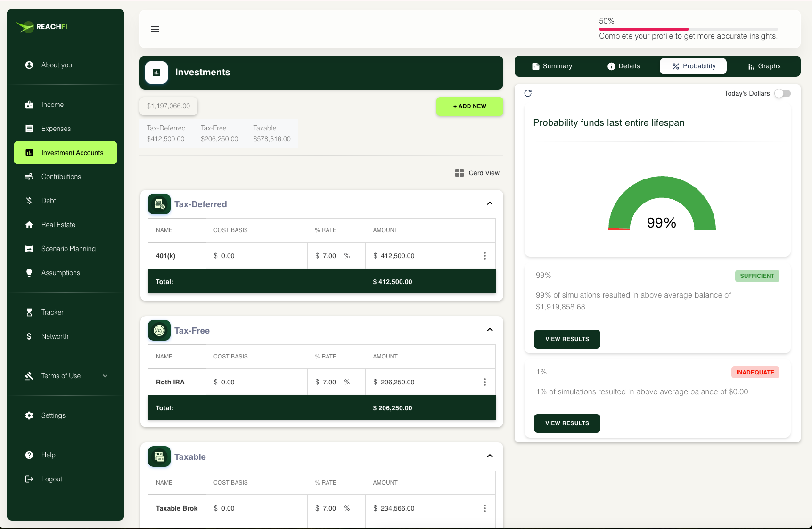Expand the Terms of Use dropdown

[105, 376]
